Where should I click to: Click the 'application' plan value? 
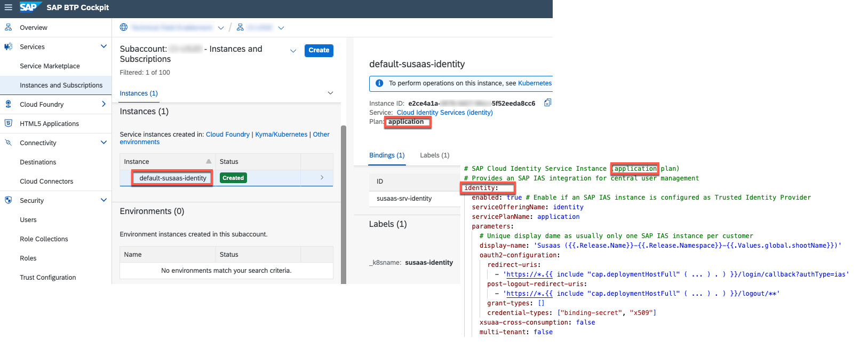point(406,122)
